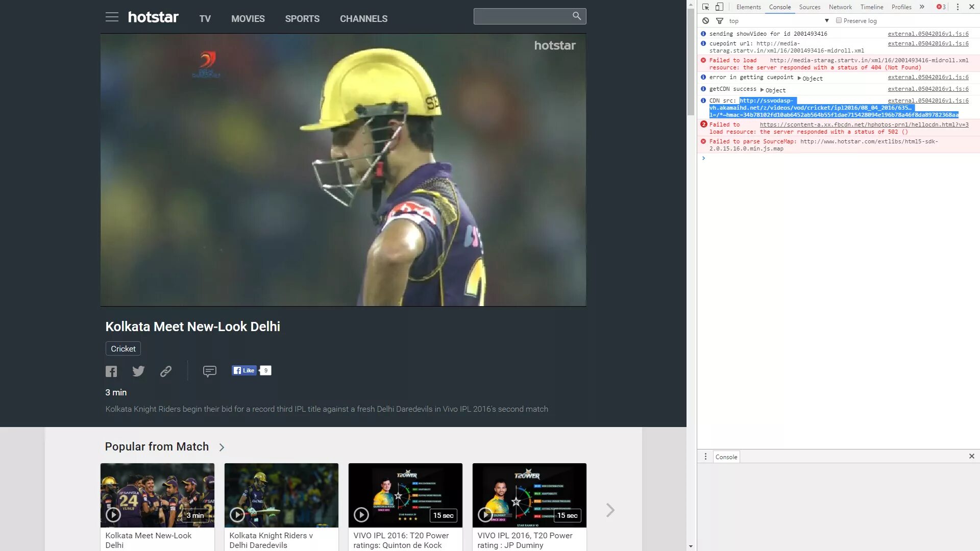Select the Console tab in DevTools

pyautogui.click(x=779, y=7)
